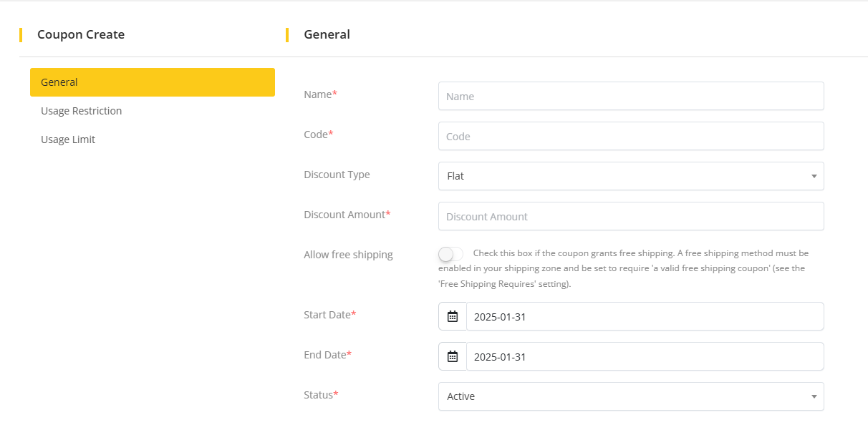
Task: Go to the Usage Limit tab
Action: 68,140
